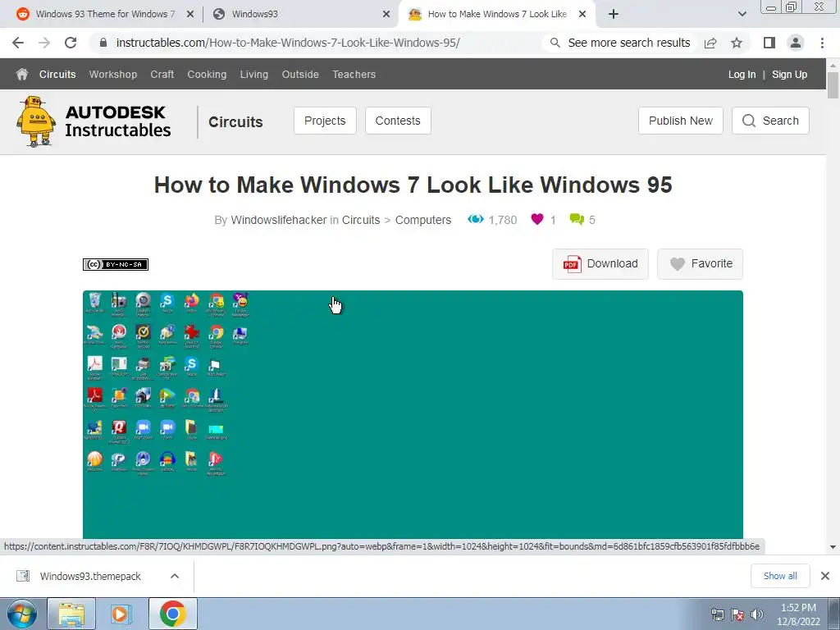Click the Action Center flag icon

pos(737,614)
